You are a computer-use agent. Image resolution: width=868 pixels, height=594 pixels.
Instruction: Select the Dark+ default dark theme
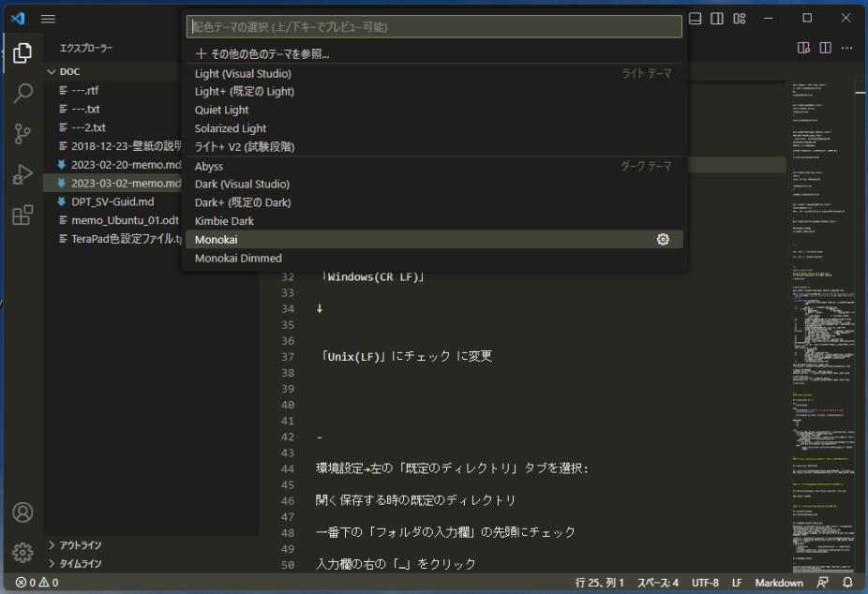click(434, 202)
